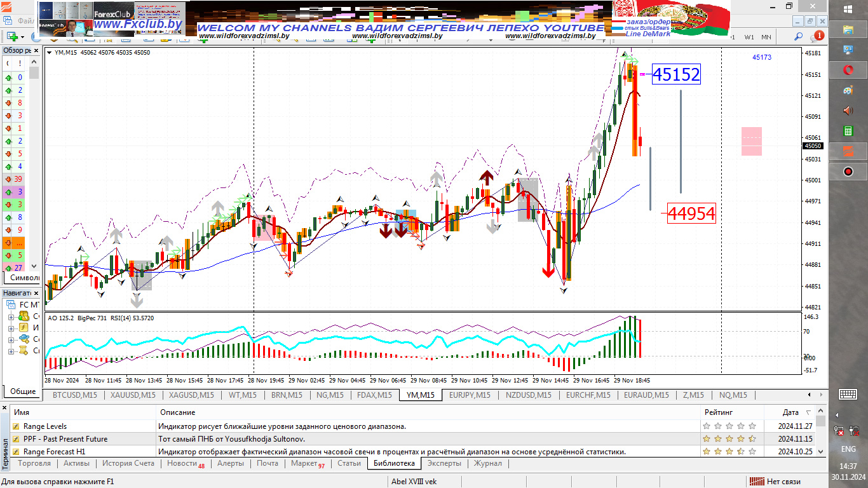Click the ENG language indicator

tap(848, 449)
